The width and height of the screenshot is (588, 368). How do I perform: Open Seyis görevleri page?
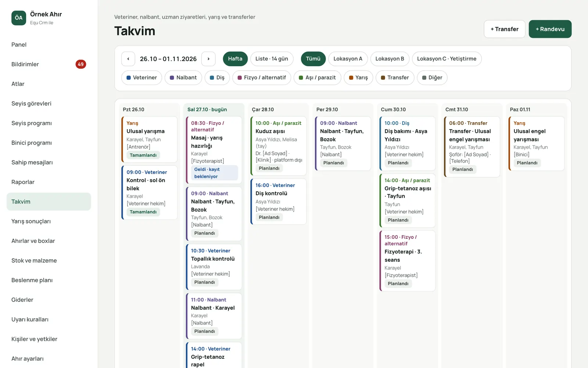pyautogui.click(x=49, y=103)
